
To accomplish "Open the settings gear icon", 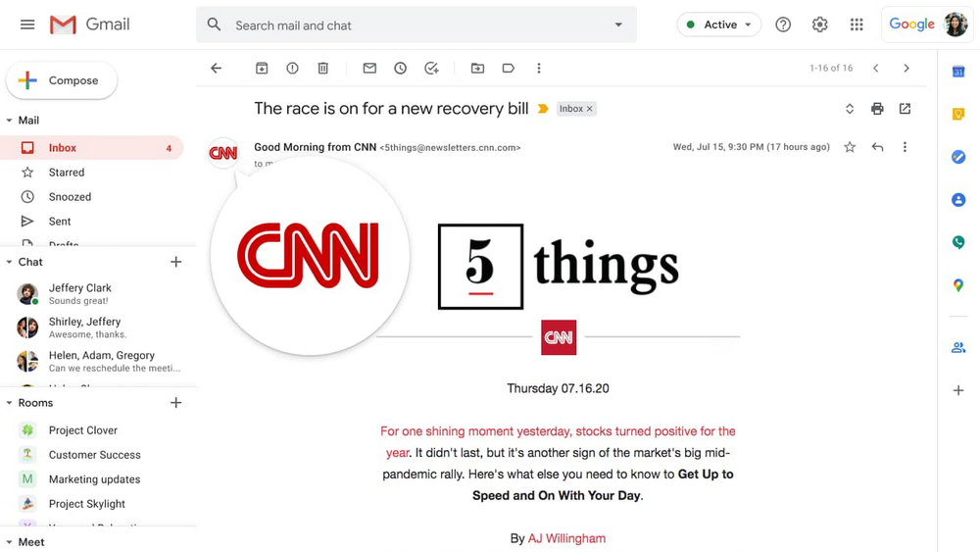I will click(819, 25).
